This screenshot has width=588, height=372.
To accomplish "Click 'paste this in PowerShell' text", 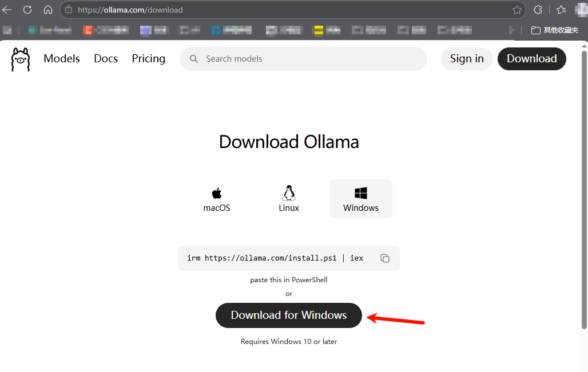I will pyautogui.click(x=289, y=280).
